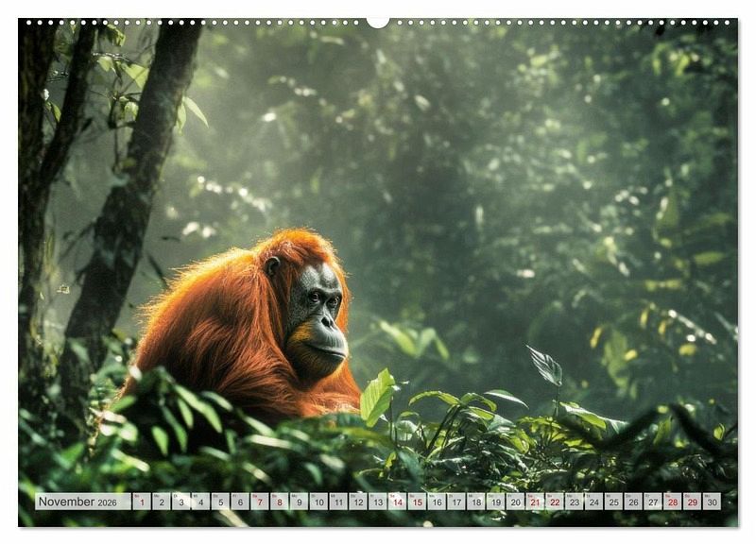This screenshot has height=545, width=756.
Task: Click the red day 29 cell
Action: coord(693,502)
